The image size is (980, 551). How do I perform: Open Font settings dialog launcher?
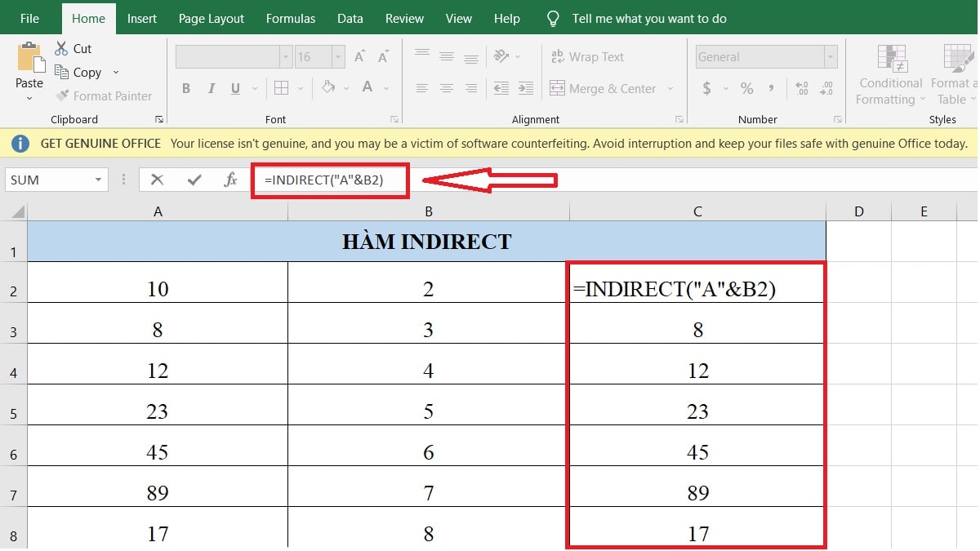click(395, 119)
